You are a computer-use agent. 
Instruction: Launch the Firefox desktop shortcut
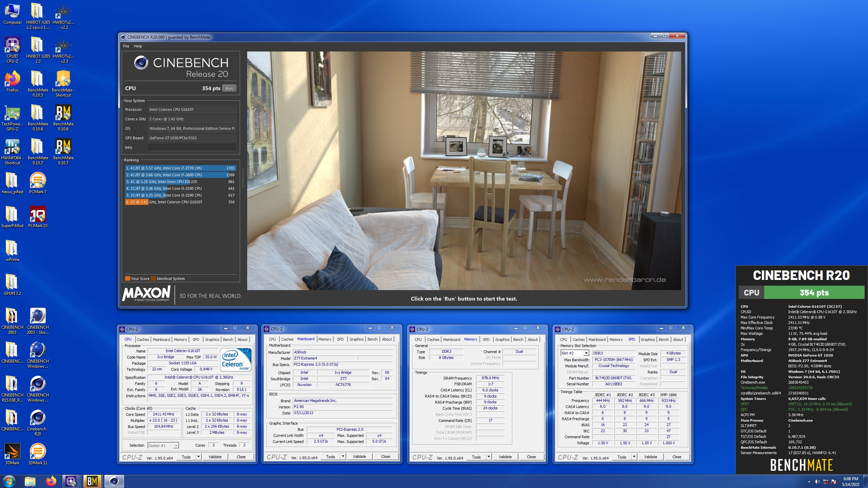[x=12, y=81]
